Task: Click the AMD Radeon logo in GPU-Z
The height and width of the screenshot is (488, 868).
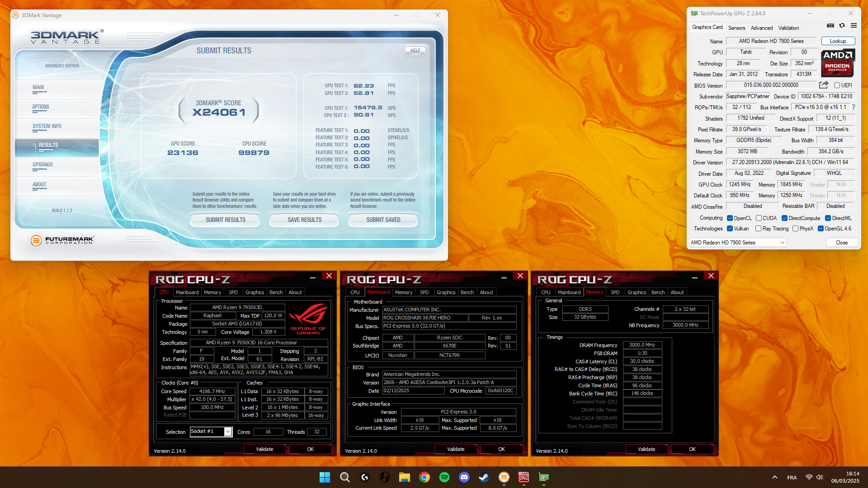Action: pyautogui.click(x=838, y=63)
